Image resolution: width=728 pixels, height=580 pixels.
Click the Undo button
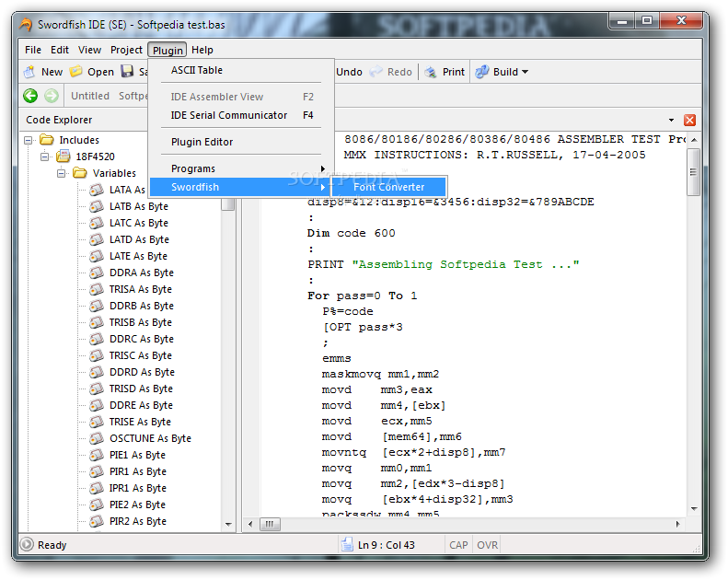pyautogui.click(x=349, y=72)
